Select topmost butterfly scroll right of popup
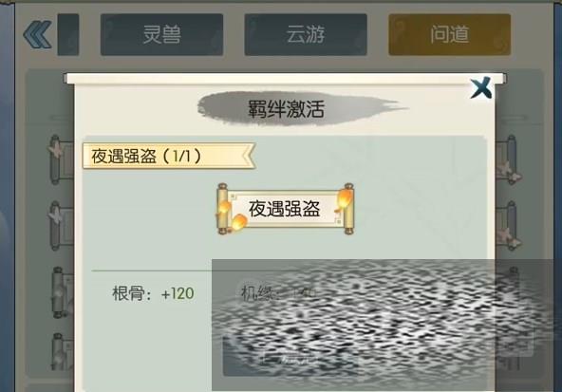562x392 pixels. point(508,159)
